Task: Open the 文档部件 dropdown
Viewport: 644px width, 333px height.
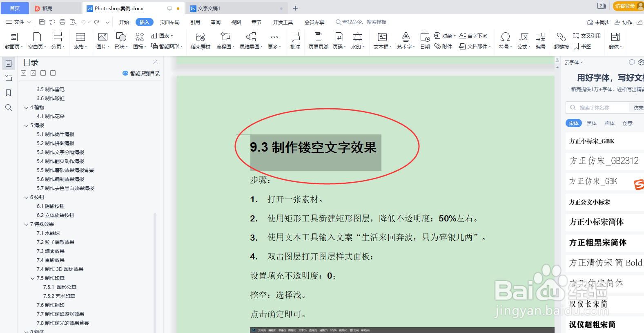Action: pos(475,46)
